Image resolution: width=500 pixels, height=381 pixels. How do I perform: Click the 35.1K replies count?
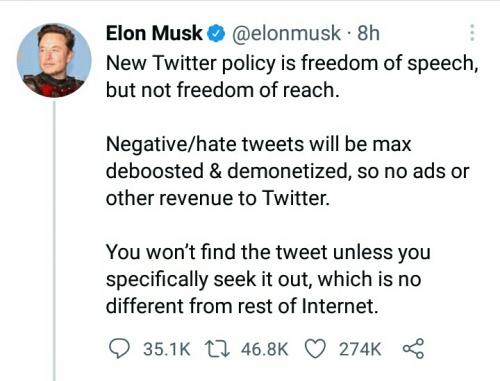pos(167,349)
